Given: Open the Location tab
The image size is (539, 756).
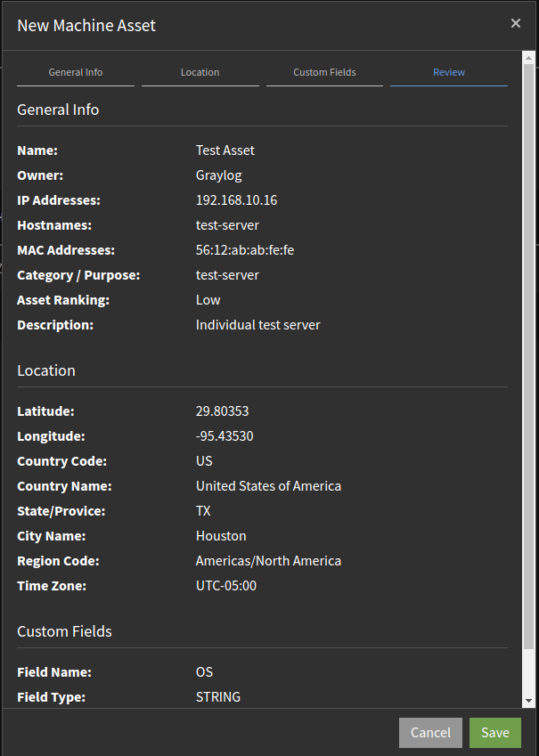Looking at the screenshot, I should click(200, 73).
